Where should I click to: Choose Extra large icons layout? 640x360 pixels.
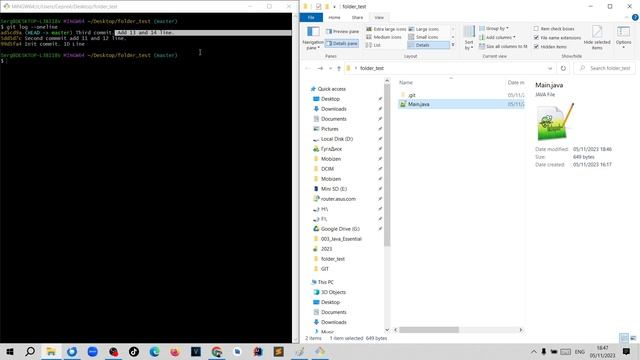coord(386,29)
